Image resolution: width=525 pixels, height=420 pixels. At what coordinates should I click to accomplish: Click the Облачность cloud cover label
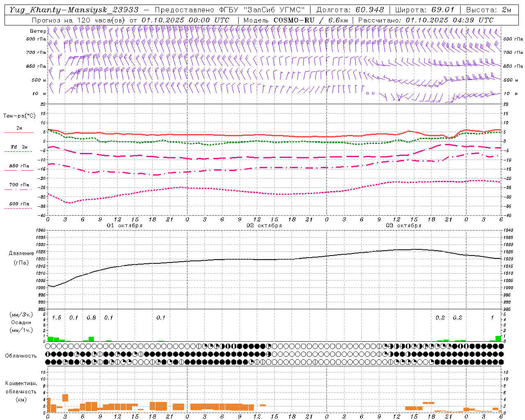point(21,356)
